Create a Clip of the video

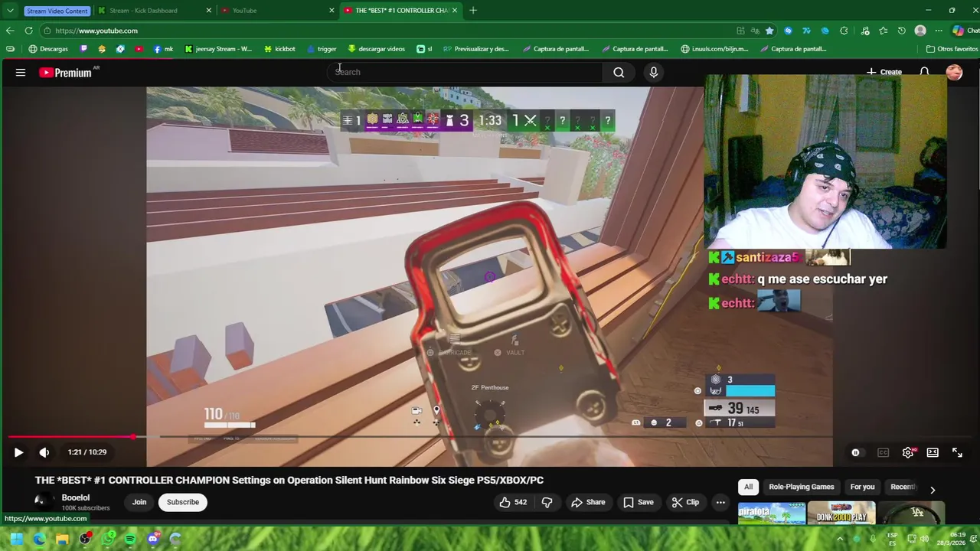click(x=685, y=502)
